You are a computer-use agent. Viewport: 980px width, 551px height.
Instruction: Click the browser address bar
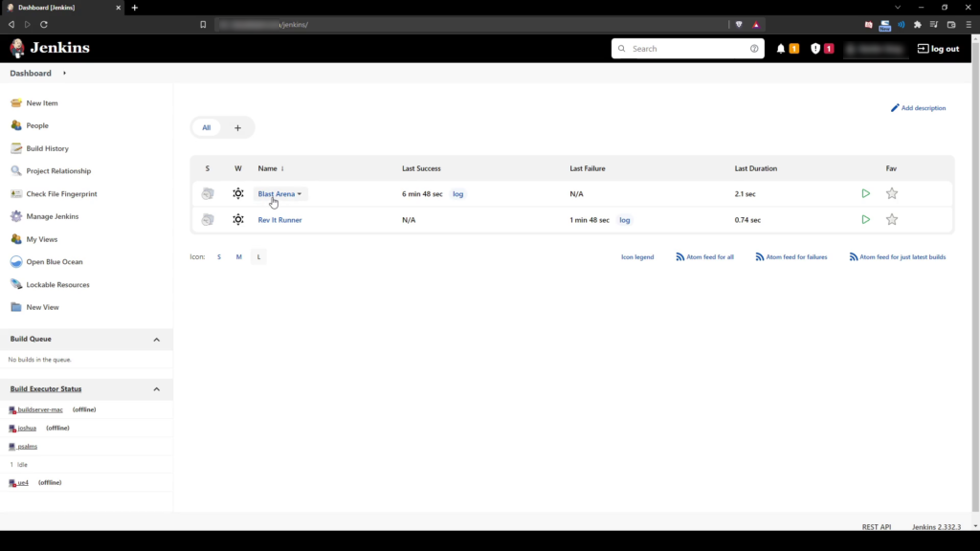coord(472,24)
